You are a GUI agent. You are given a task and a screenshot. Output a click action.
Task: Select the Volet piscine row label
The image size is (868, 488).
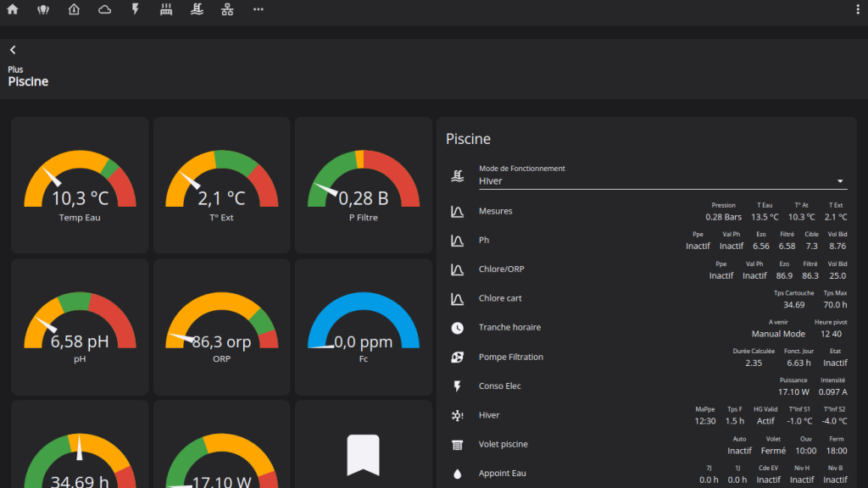(x=504, y=444)
